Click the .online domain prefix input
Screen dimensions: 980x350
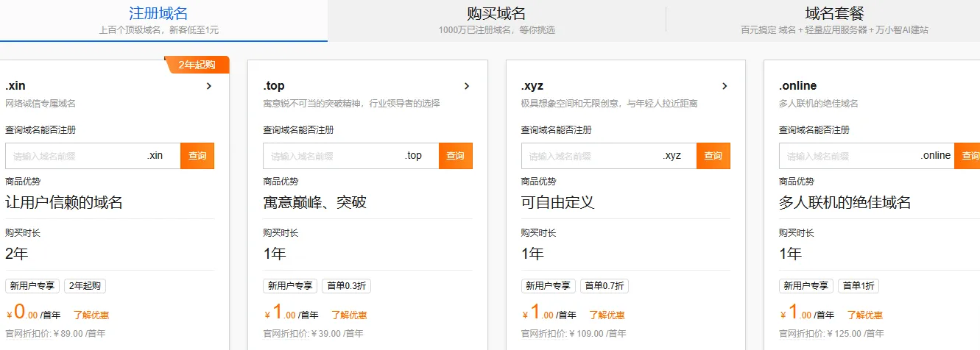(x=867, y=156)
